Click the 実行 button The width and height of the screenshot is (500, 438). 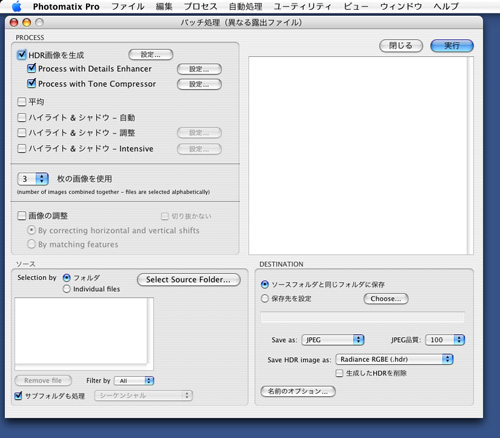[x=452, y=46]
